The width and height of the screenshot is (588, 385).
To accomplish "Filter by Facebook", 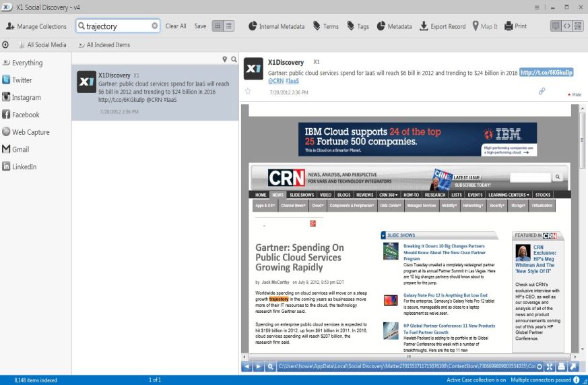I will pos(21,115).
